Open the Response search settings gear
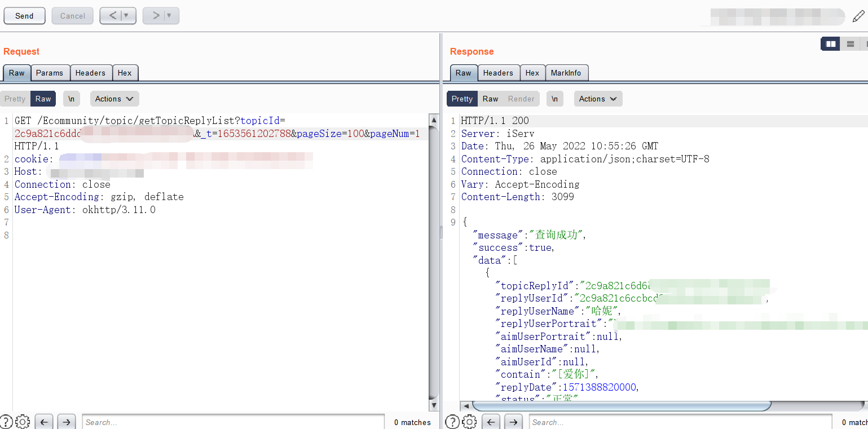 [469, 422]
